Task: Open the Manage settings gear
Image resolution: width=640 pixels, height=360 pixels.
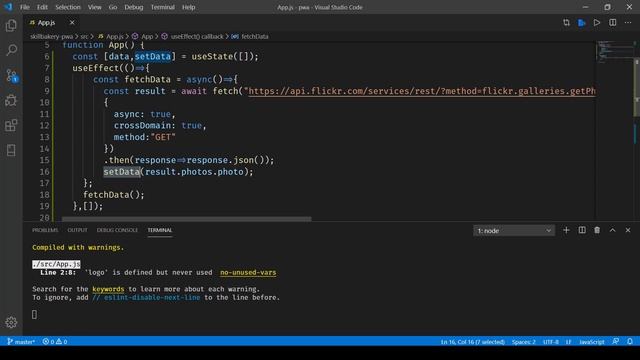Action: tap(11, 322)
